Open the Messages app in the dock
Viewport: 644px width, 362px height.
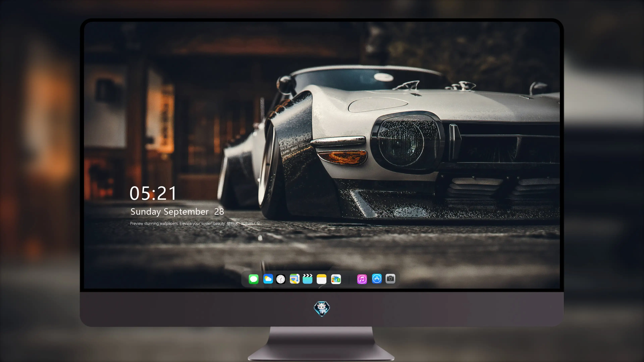(x=254, y=279)
